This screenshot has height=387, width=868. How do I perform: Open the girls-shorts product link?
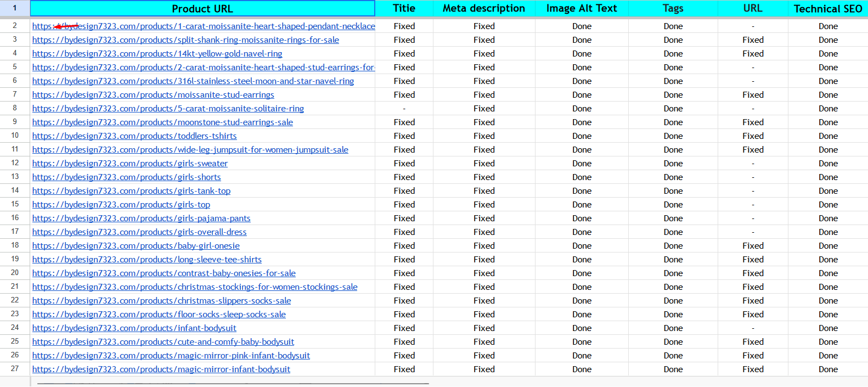click(127, 177)
